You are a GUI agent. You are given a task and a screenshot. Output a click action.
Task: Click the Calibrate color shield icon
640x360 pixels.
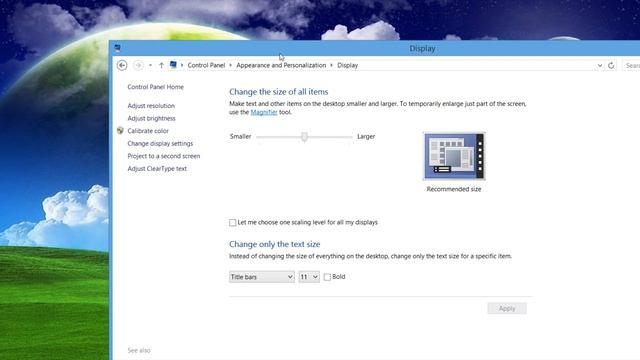(120, 131)
